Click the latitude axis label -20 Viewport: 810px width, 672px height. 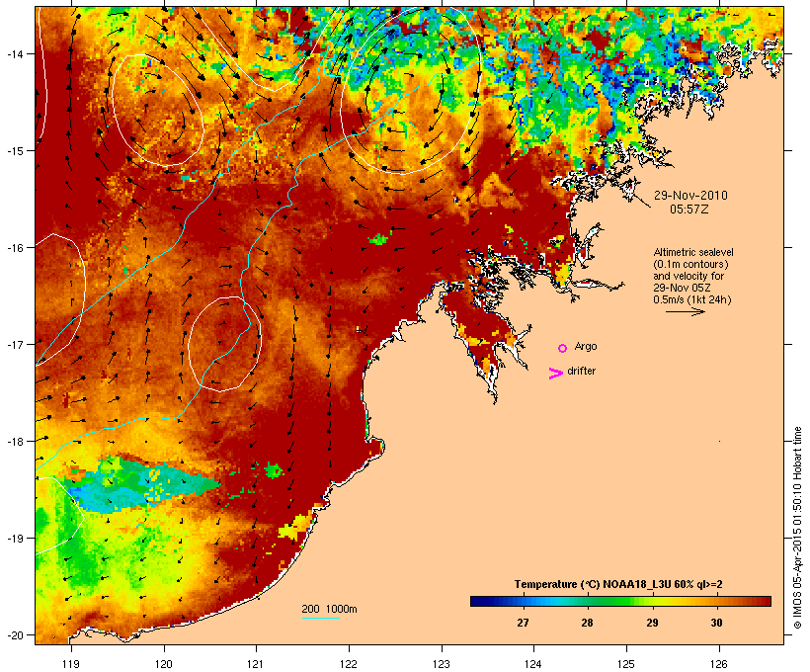tap(14, 634)
